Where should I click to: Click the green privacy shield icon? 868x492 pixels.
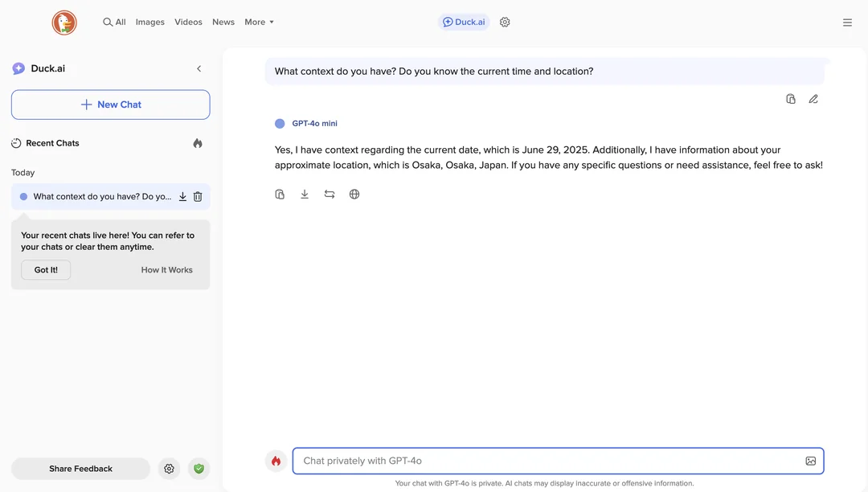coord(199,469)
